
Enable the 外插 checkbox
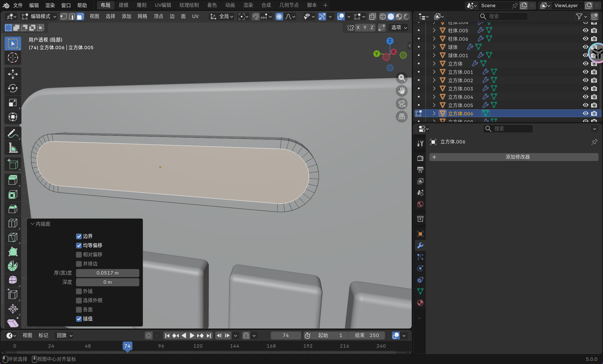(x=79, y=291)
